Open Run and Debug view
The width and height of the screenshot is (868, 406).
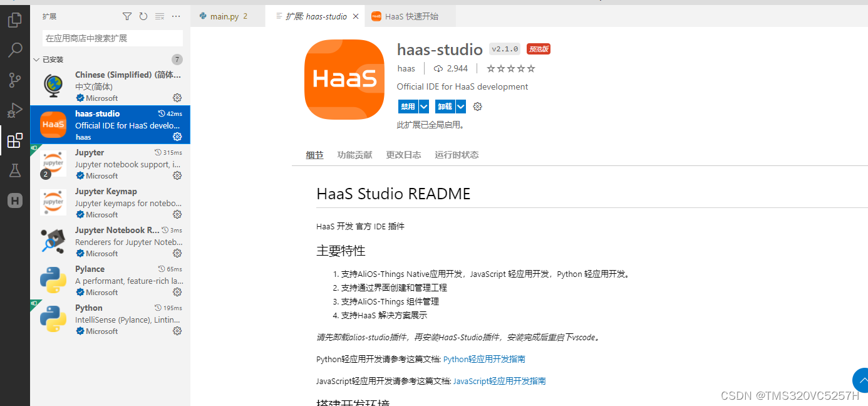pos(14,110)
